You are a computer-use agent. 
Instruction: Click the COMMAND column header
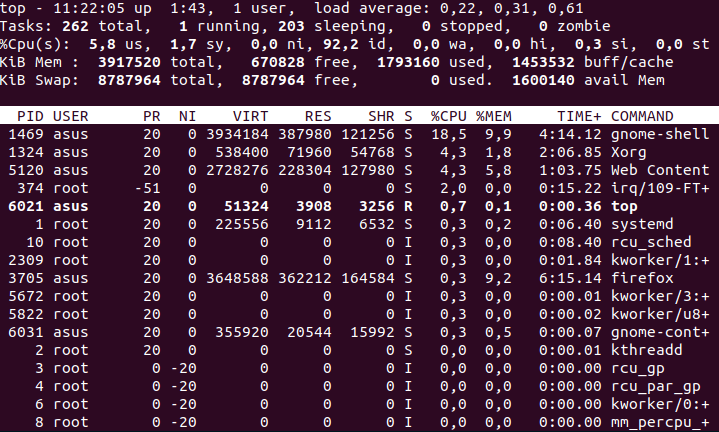pyautogui.click(x=642, y=116)
